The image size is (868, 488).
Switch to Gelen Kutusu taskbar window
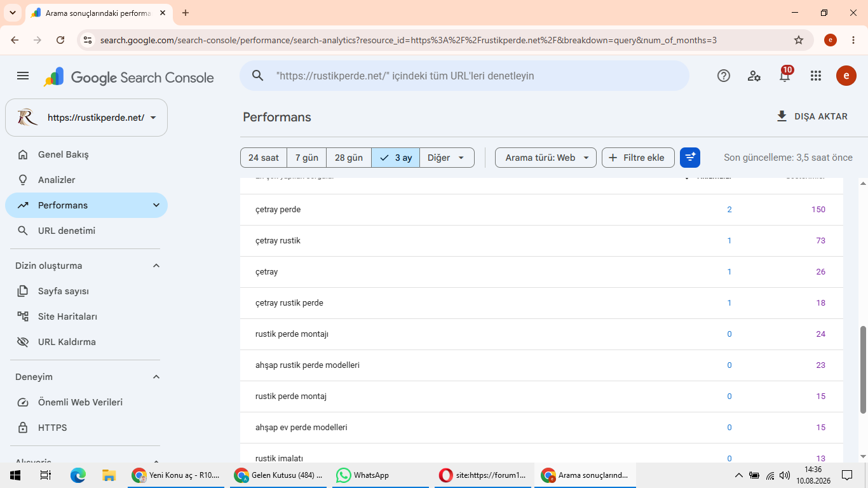tap(277, 475)
